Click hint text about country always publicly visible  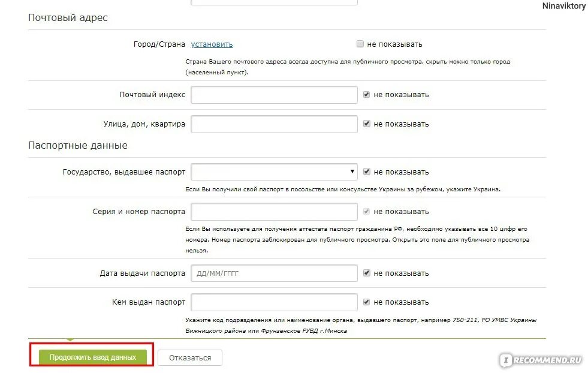(x=348, y=67)
